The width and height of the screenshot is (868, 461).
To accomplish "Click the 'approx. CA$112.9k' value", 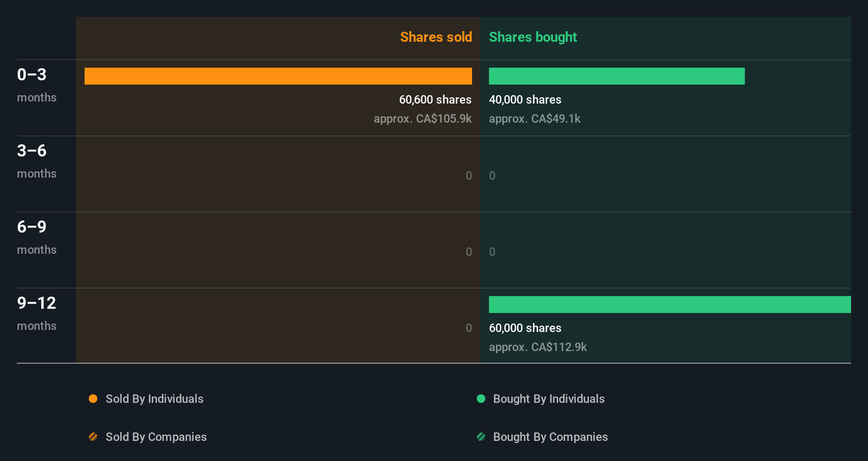I will [x=538, y=347].
